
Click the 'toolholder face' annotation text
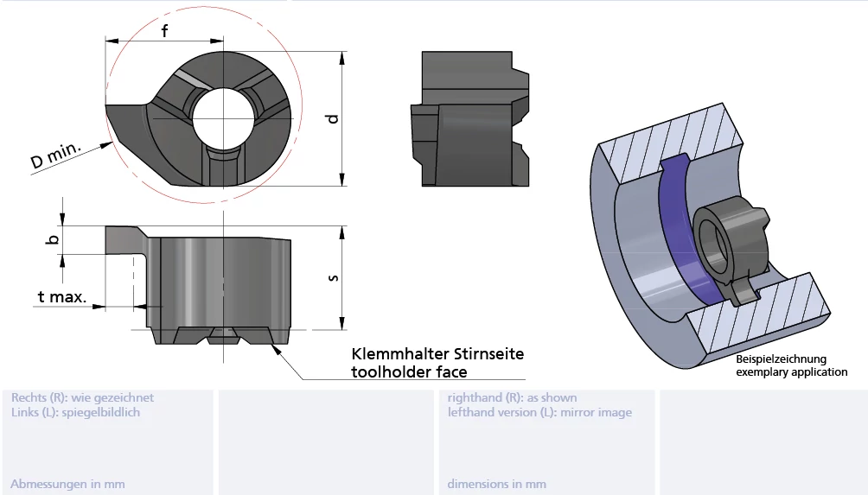409,372
